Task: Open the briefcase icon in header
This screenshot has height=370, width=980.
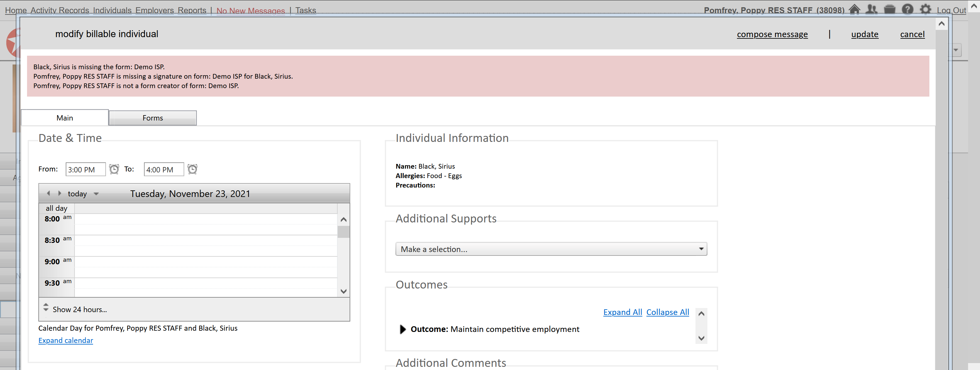Action: [889, 9]
